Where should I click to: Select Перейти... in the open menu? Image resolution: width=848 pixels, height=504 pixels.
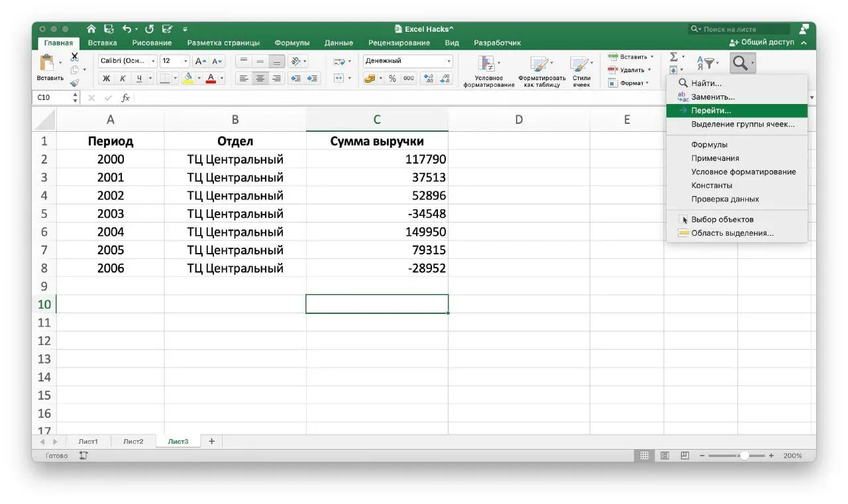point(711,111)
